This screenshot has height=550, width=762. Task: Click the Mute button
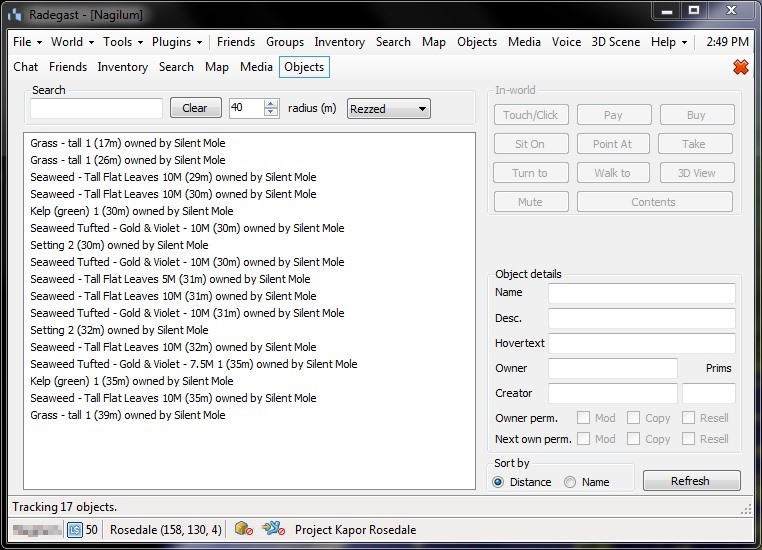pos(531,202)
